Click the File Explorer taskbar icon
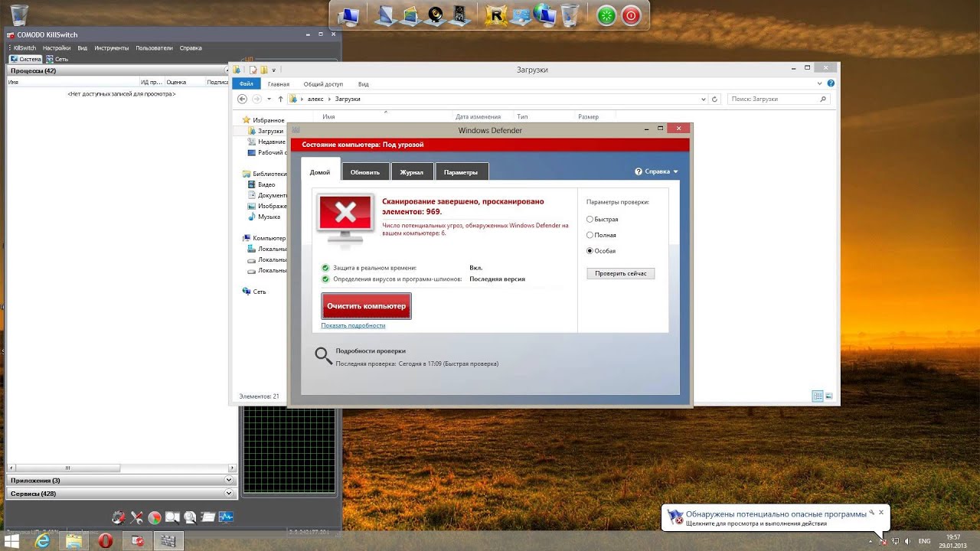Viewport: 980px width, 551px height. 74,541
